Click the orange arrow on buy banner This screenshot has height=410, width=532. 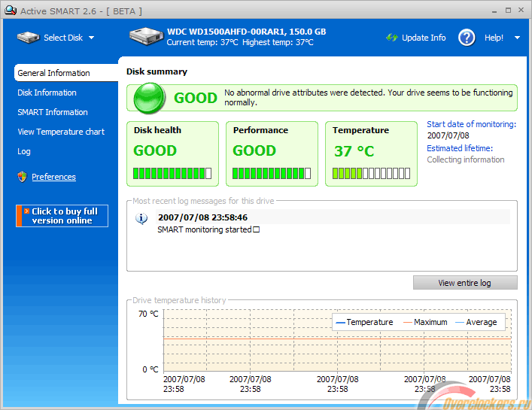coord(26,211)
